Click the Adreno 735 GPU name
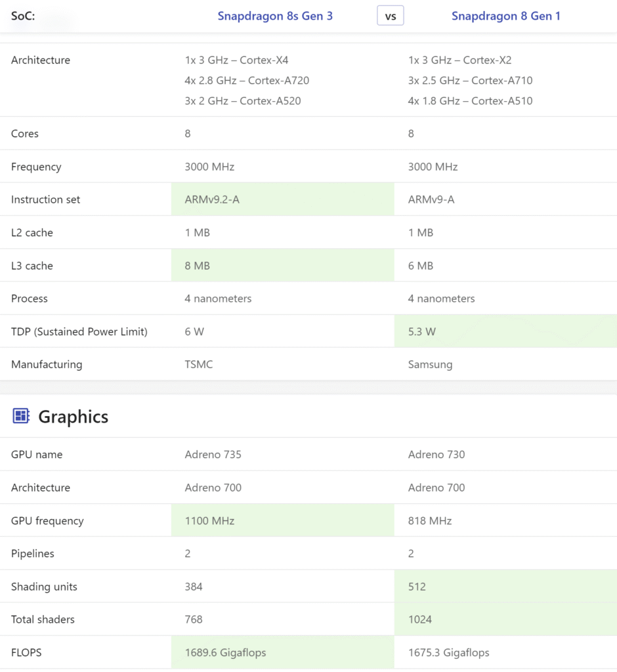Image resolution: width=617 pixels, height=672 pixels. (x=213, y=455)
